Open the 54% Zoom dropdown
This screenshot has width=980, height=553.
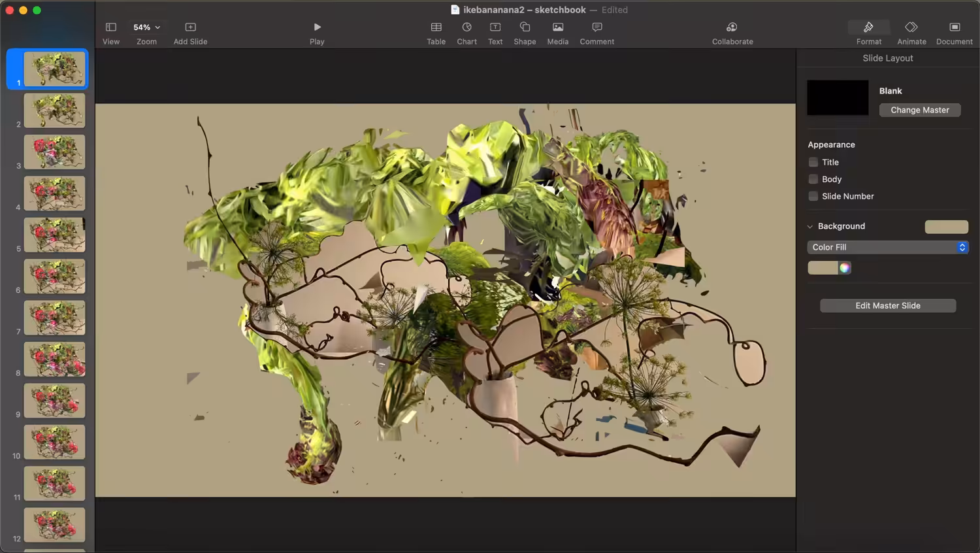point(146,27)
